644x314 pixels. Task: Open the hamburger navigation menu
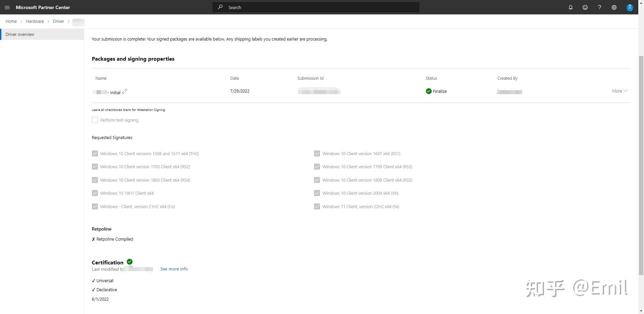(x=7, y=7)
